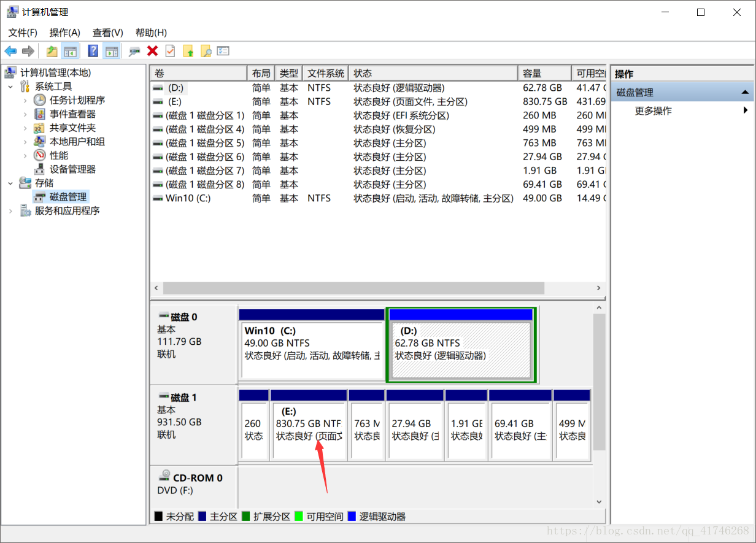Image resolution: width=756 pixels, height=543 pixels.
Task: Click the horizontal scrollbar in volume list
Action: pyautogui.click(x=353, y=288)
